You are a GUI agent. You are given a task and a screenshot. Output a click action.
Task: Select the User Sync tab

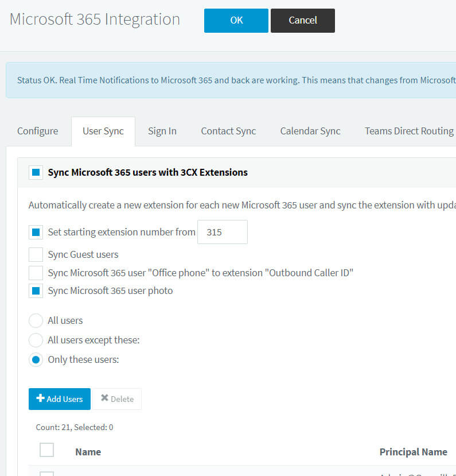click(x=103, y=131)
